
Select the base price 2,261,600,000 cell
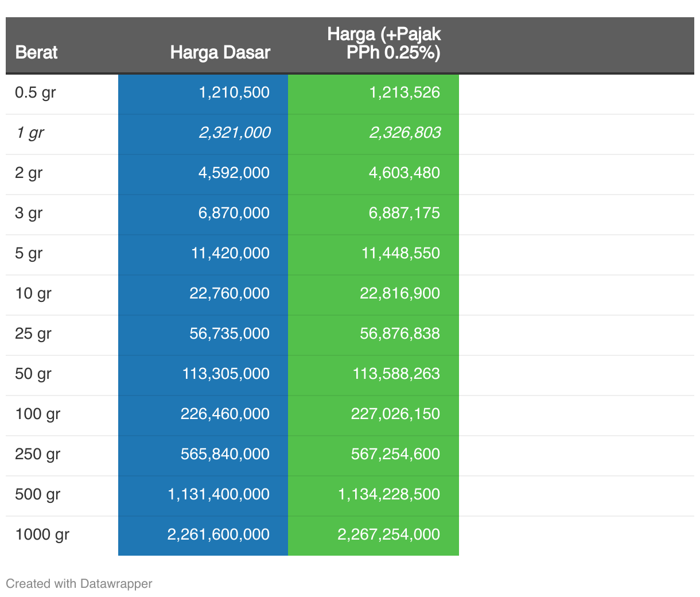[218, 534]
